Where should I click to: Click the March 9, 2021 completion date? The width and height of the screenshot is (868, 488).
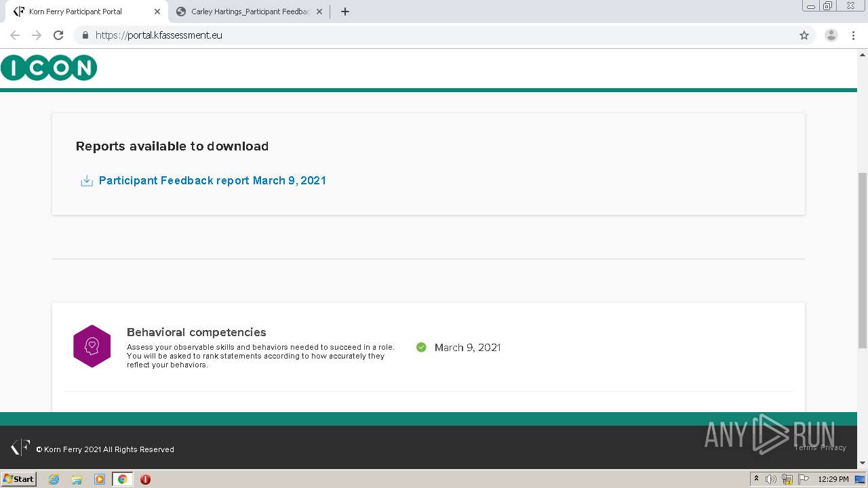click(467, 347)
